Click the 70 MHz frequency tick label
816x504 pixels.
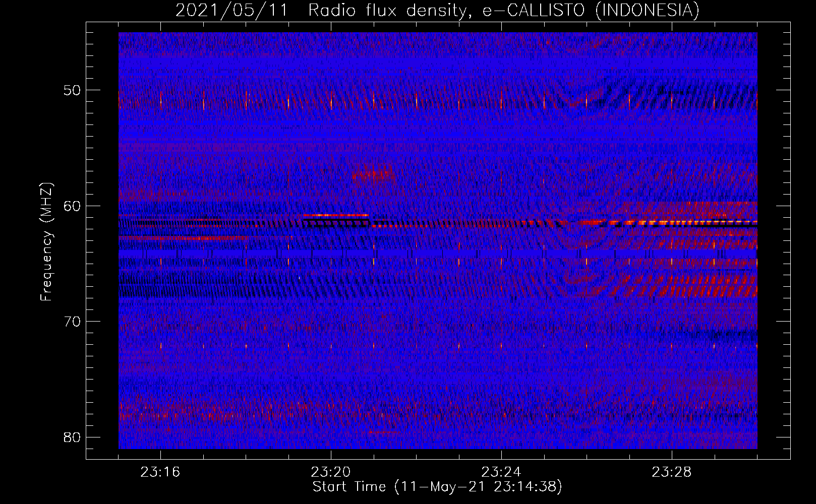72,322
